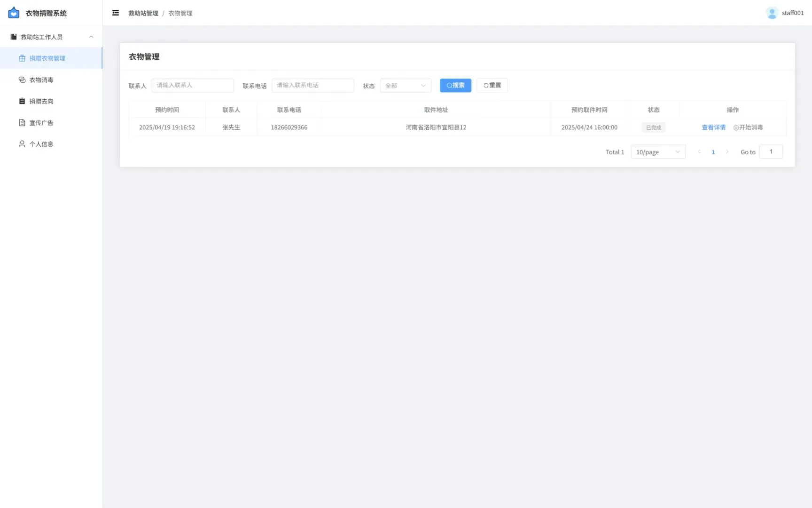This screenshot has width=812, height=508.
Task: Click the 捐赠去向 clipboard icon
Action: click(22, 101)
